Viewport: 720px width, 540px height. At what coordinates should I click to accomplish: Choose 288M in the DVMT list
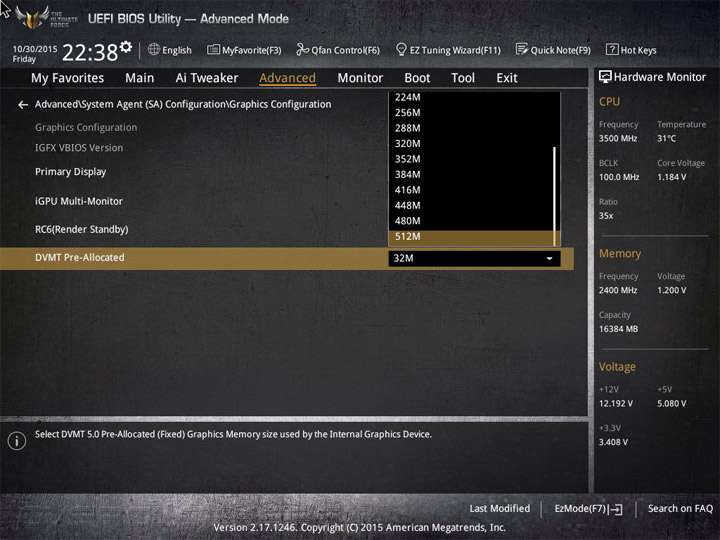pos(471,128)
